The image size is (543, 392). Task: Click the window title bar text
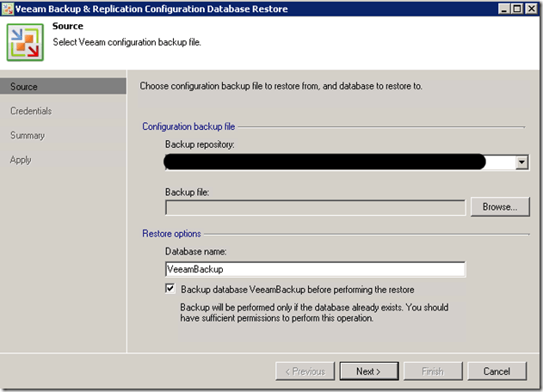point(152,9)
